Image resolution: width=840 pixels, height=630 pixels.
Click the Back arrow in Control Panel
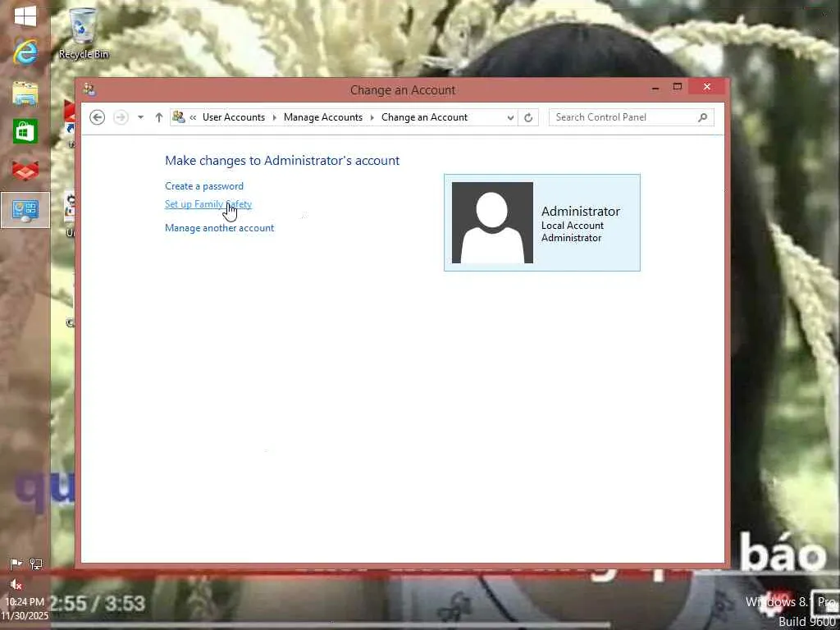point(97,117)
